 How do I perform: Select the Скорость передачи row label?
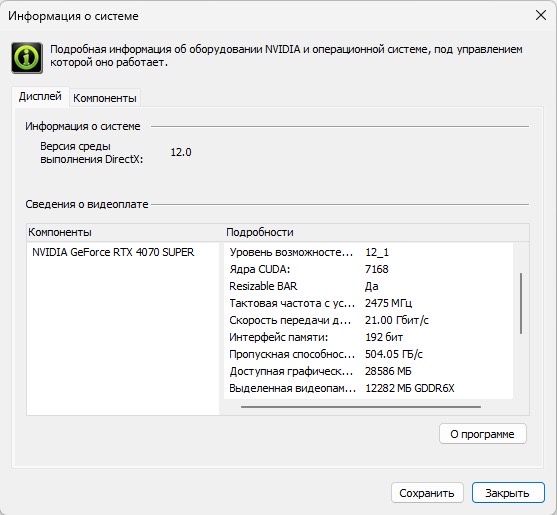point(290,320)
